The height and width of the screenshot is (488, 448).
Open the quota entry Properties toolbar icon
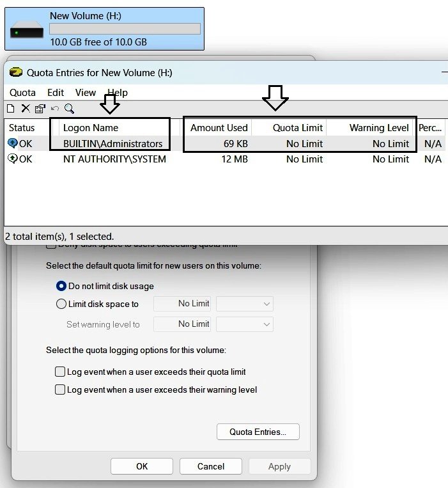tap(40, 109)
